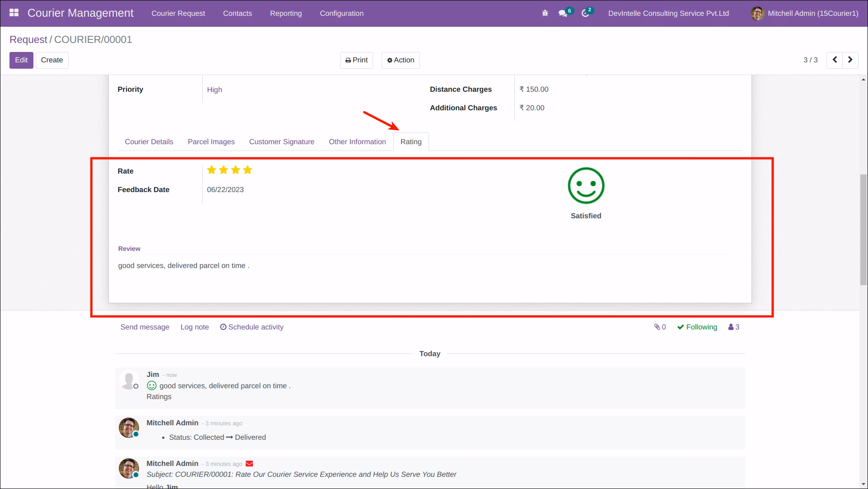Image resolution: width=868 pixels, height=489 pixels.
Task: Click Jim's name in chatter
Action: pos(153,375)
